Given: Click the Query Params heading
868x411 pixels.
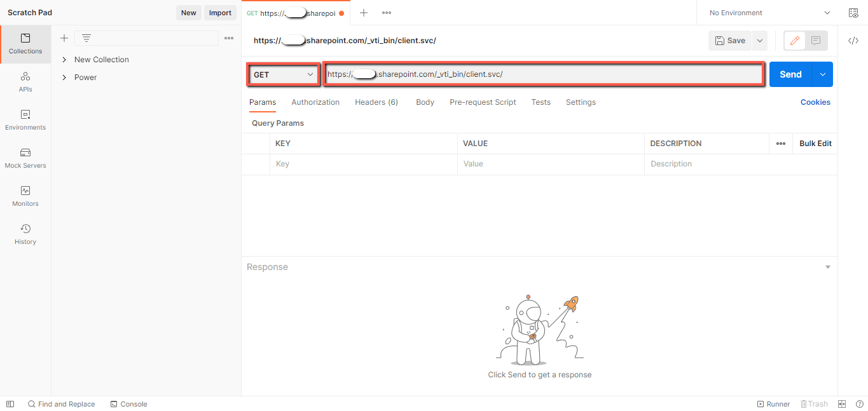Looking at the screenshot, I should (x=278, y=123).
